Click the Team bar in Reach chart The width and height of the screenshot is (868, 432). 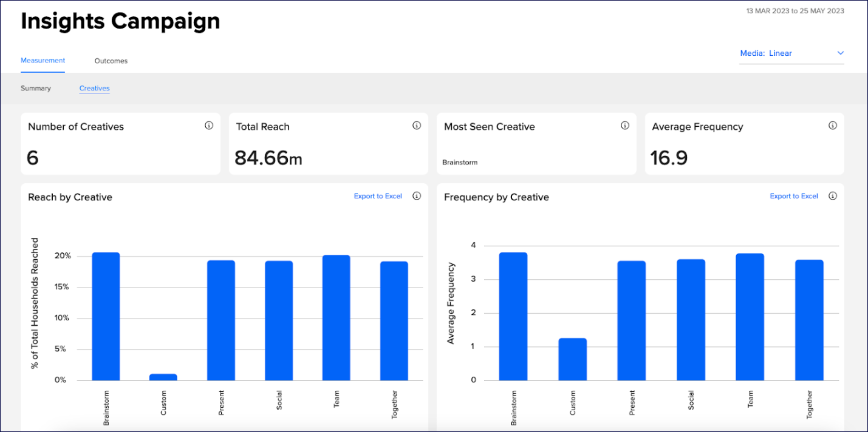(336, 318)
